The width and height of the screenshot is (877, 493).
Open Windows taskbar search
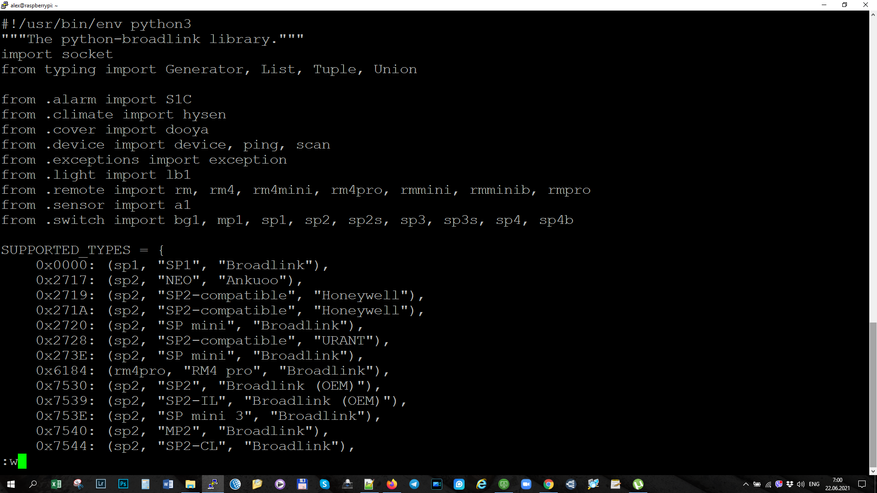(x=33, y=484)
